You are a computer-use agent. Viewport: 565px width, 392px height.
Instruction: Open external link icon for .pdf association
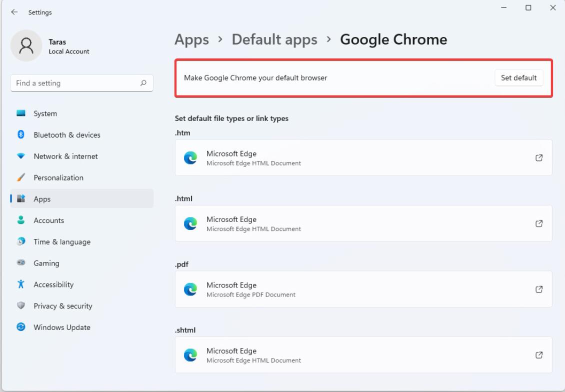[x=538, y=289]
